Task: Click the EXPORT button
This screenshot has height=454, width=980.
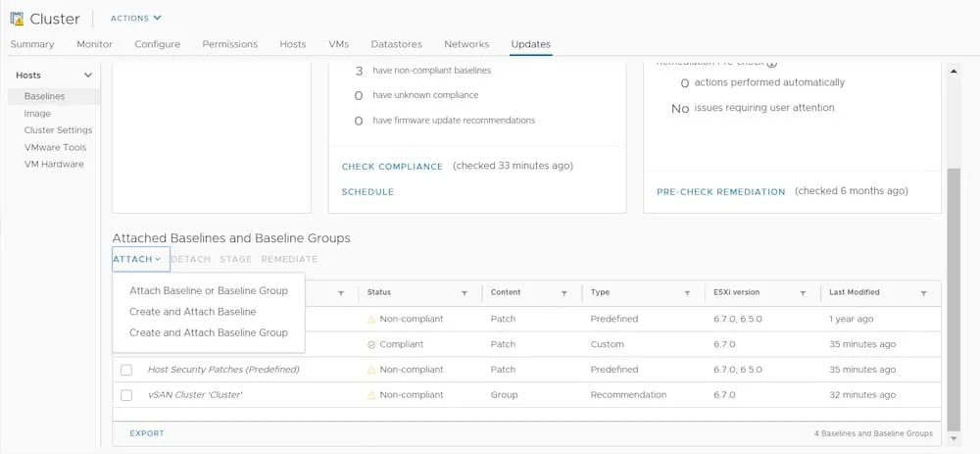Action: [x=147, y=433]
